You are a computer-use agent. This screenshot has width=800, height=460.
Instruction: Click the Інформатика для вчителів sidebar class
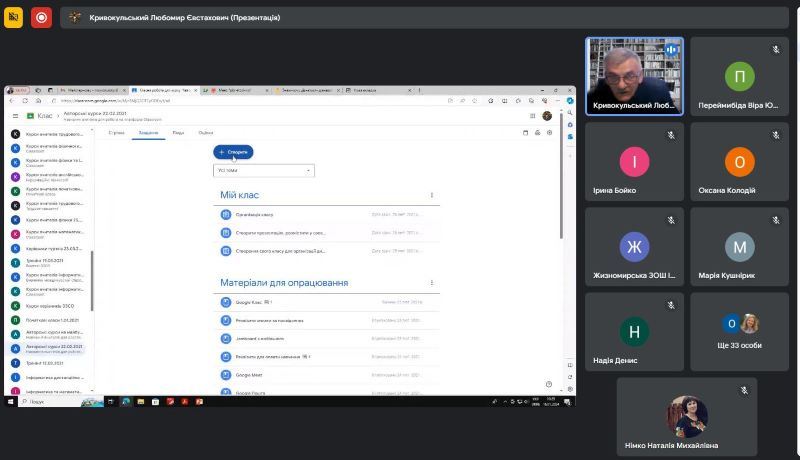tap(54, 378)
